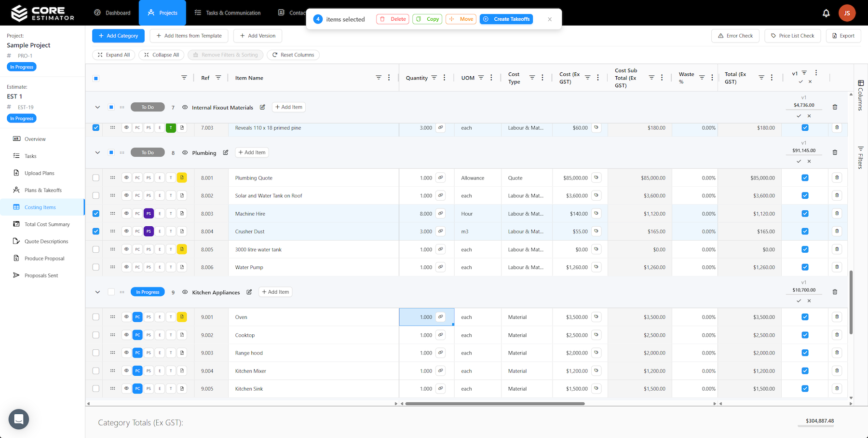Screen dimensions: 868x438
Task: Open the chat support widget
Action: 19,419
